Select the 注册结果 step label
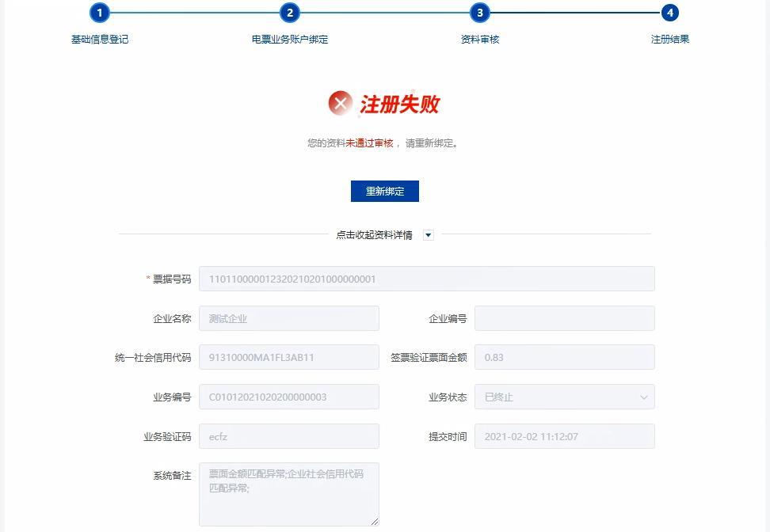This screenshot has height=532, width=770. 669,36
